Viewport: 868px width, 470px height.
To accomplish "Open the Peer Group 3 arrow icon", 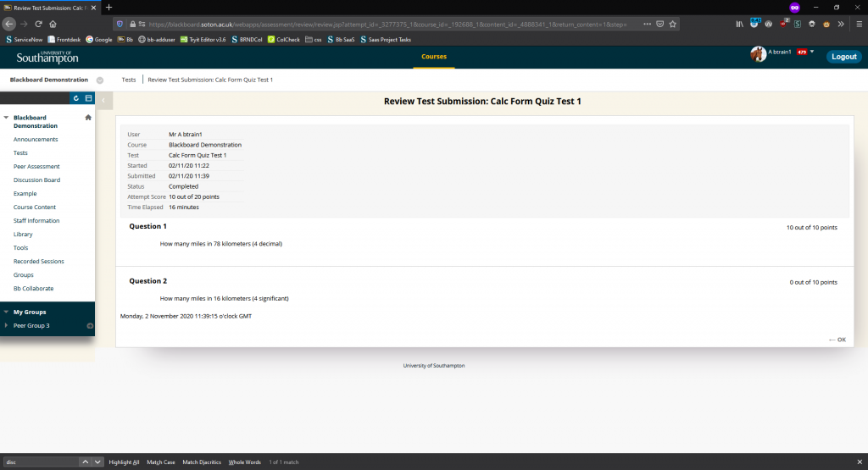I will click(90, 326).
